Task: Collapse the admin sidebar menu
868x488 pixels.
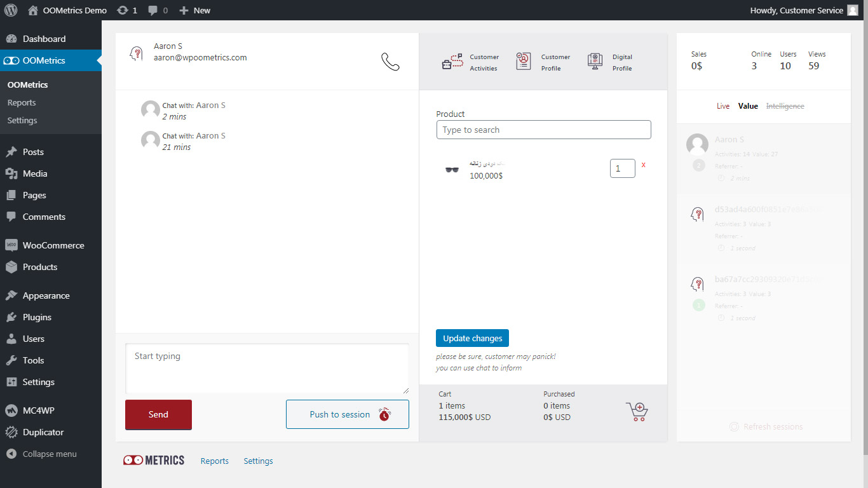Action: click(51, 454)
